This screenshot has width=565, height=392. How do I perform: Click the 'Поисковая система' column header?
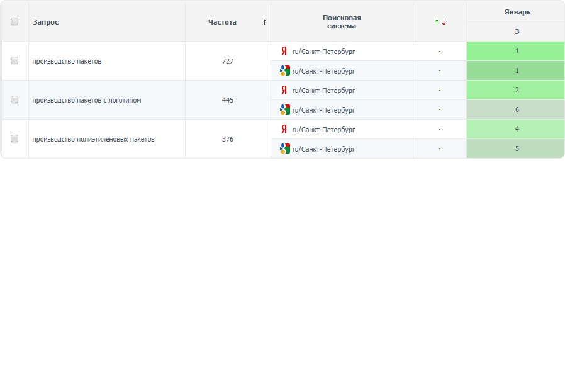click(x=342, y=21)
